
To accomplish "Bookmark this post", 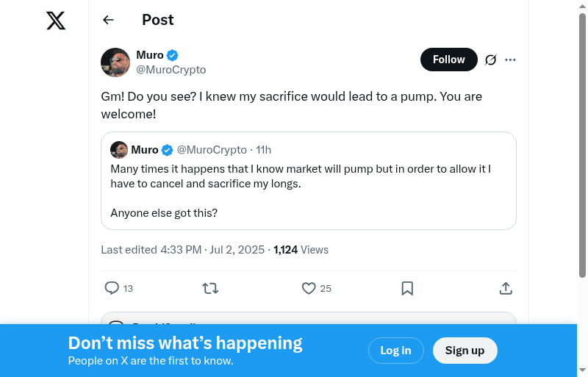I will [407, 288].
